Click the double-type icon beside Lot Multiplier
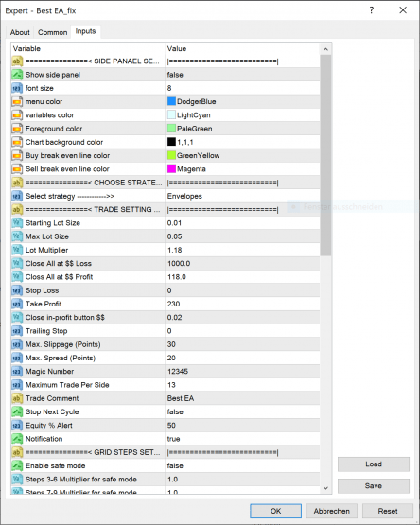The image size is (420, 525). pyautogui.click(x=17, y=250)
